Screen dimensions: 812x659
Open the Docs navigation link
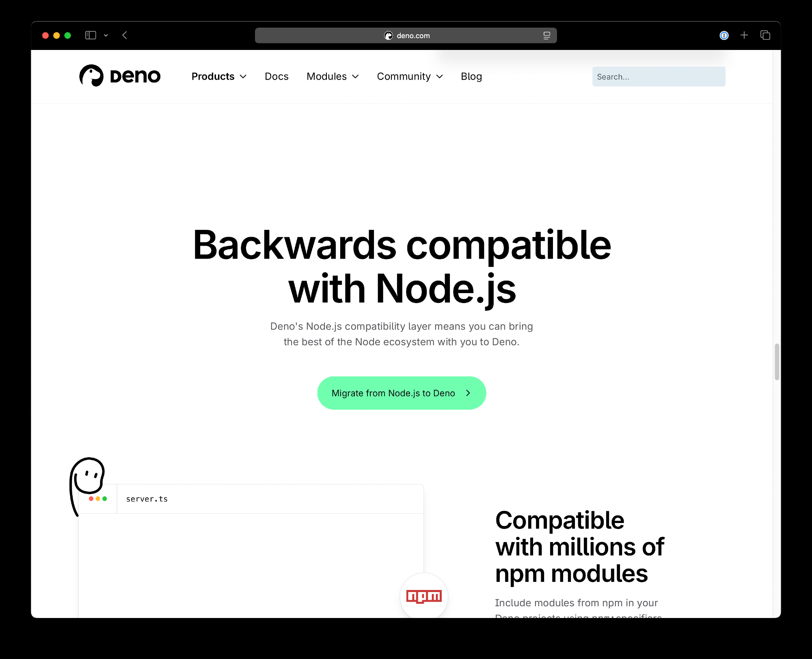pyautogui.click(x=276, y=76)
